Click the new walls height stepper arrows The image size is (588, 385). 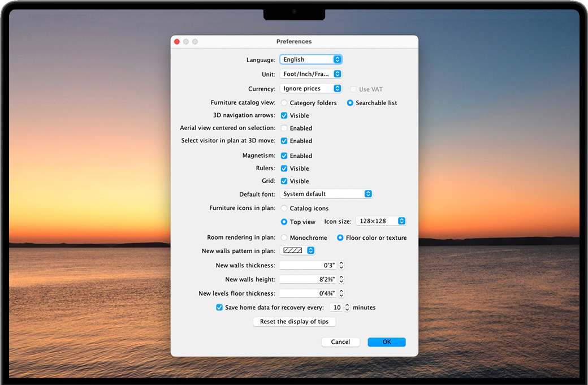[341, 279]
